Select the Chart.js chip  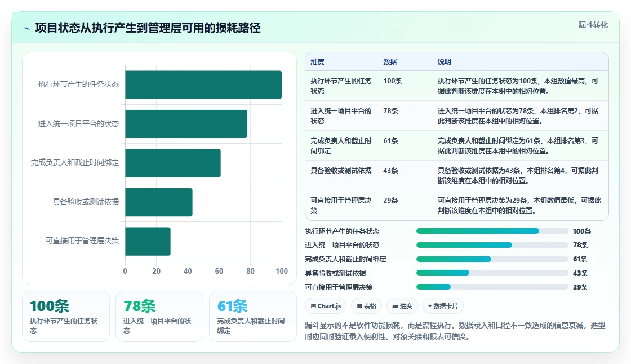tap(326, 306)
